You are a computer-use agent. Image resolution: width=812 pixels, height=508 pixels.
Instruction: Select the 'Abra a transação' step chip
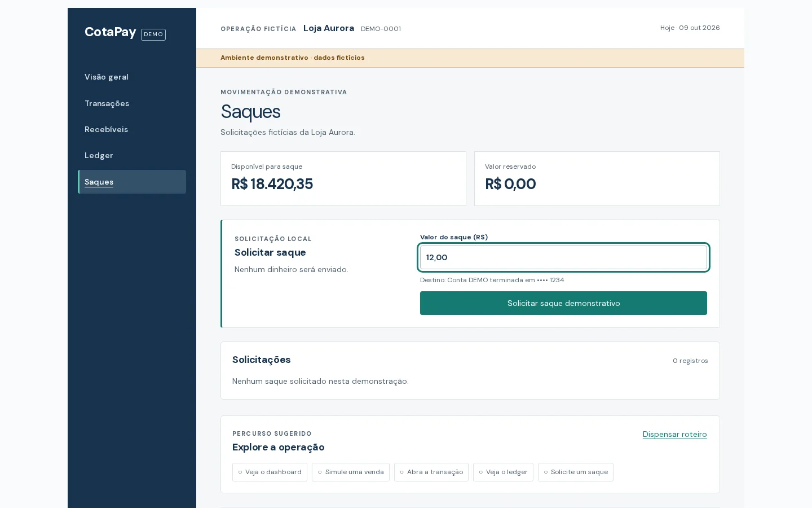(x=431, y=472)
